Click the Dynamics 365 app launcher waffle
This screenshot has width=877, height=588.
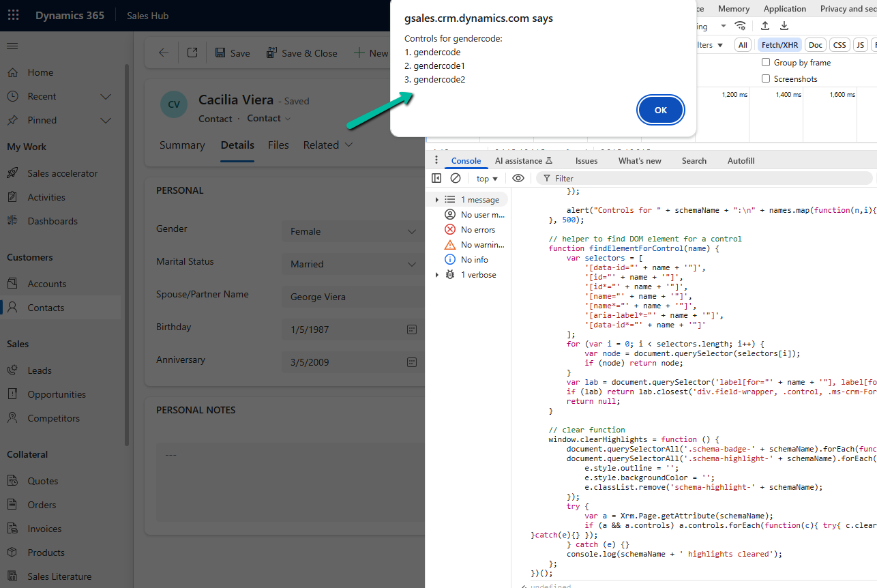[13, 15]
